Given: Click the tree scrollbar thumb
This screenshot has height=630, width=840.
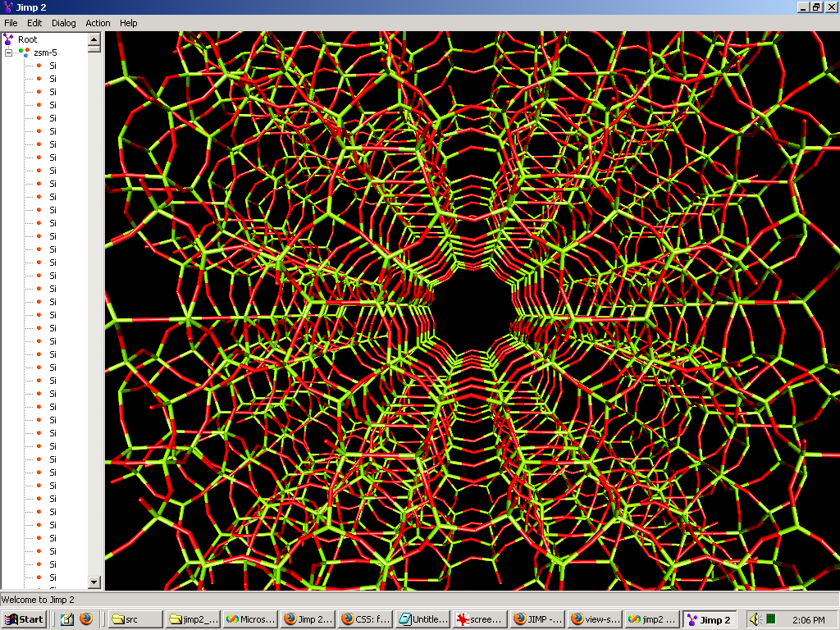Looking at the screenshot, I should click(x=94, y=48).
